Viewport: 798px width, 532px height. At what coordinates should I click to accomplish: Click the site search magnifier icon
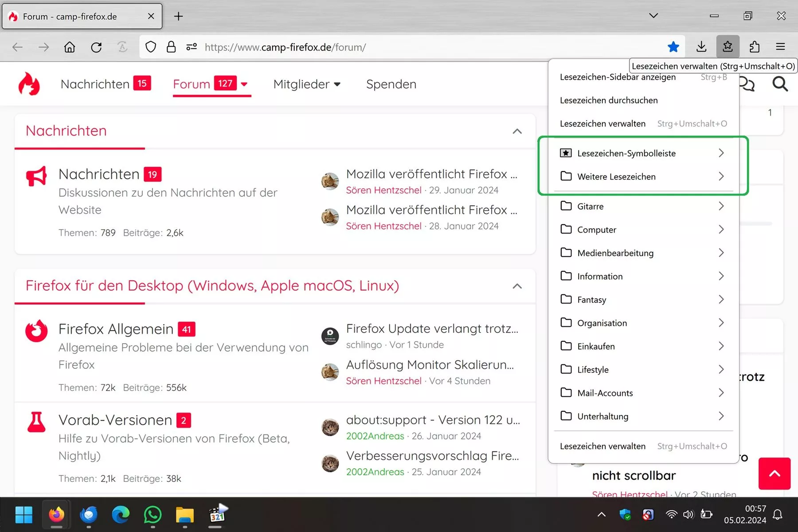coord(780,84)
